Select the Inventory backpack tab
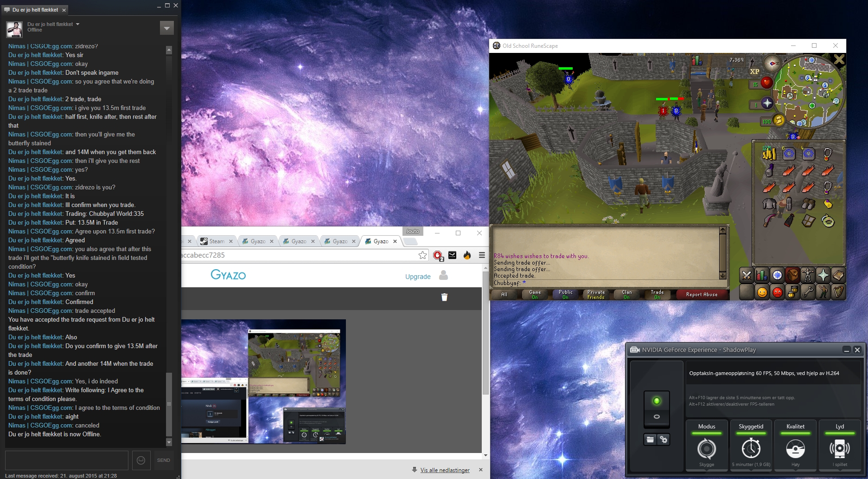 792,275
